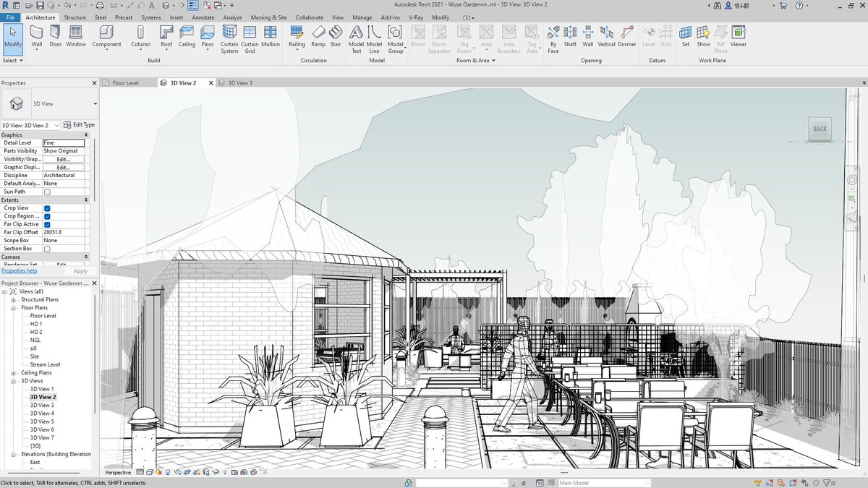The height and width of the screenshot is (488, 868).
Task: Click the Set work plane tool
Action: 685,36
